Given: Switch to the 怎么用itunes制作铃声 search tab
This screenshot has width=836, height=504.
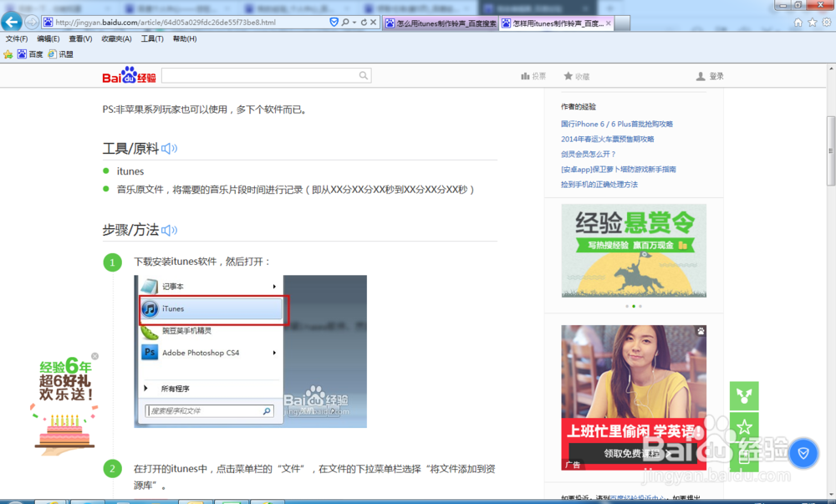Looking at the screenshot, I should coord(441,23).
